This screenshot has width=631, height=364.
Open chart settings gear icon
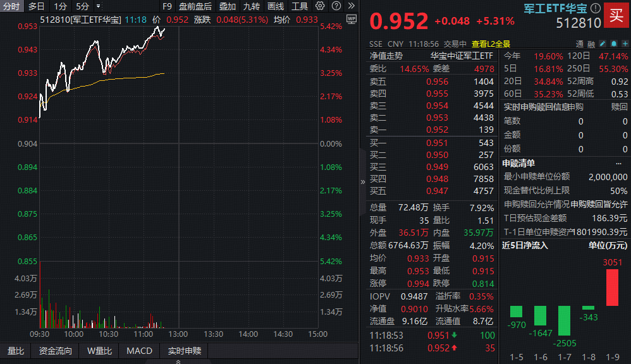[x=319, y=6]
